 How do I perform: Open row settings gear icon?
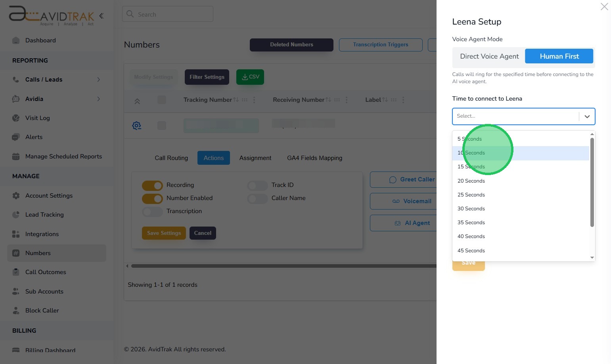136,126
